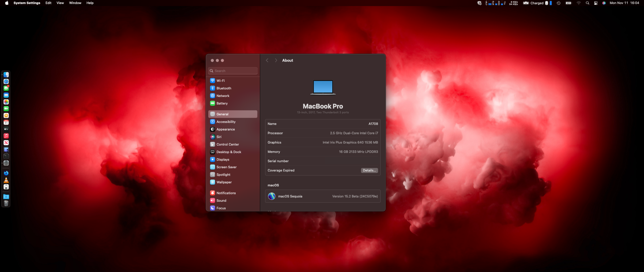Click the Details… button for coverage
This screenshot has width=644, height=272.
(x=369, y=170)
